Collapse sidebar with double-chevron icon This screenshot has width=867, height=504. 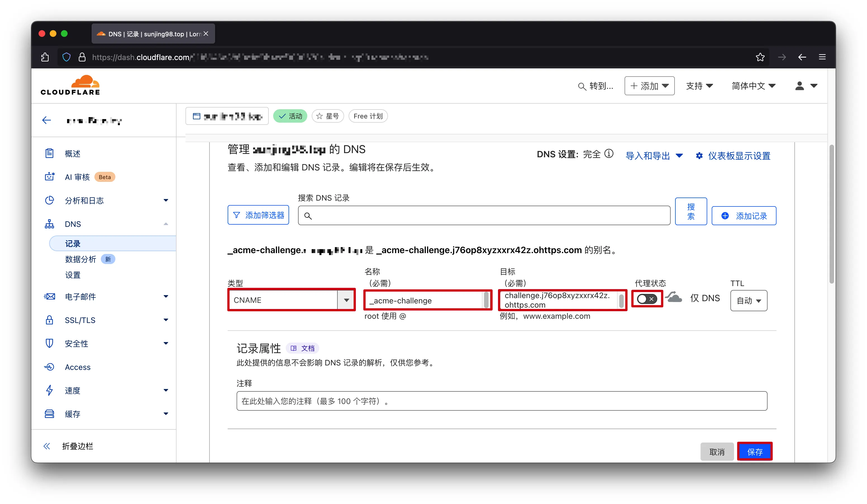(x=47, y=446)
